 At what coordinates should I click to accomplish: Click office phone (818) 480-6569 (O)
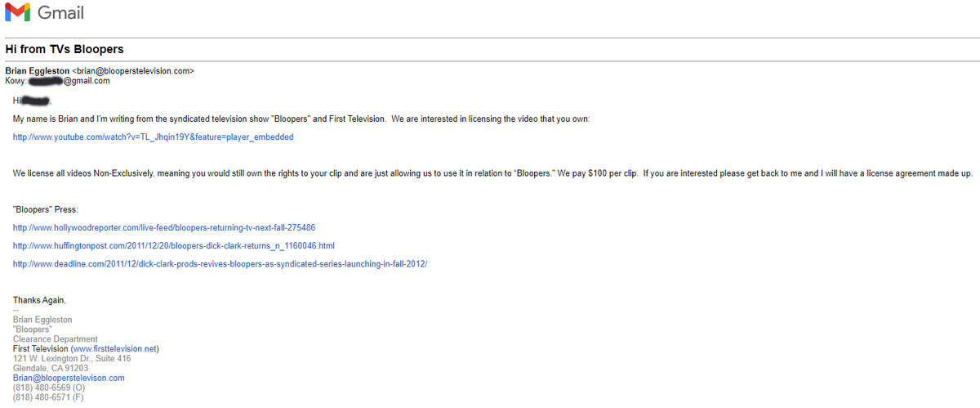[48, 388]
